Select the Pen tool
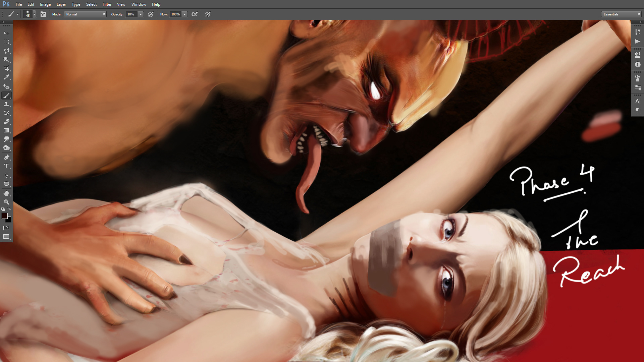Viewport: 644px width, 362px height. pyautogui.click(x=6, y=158)
